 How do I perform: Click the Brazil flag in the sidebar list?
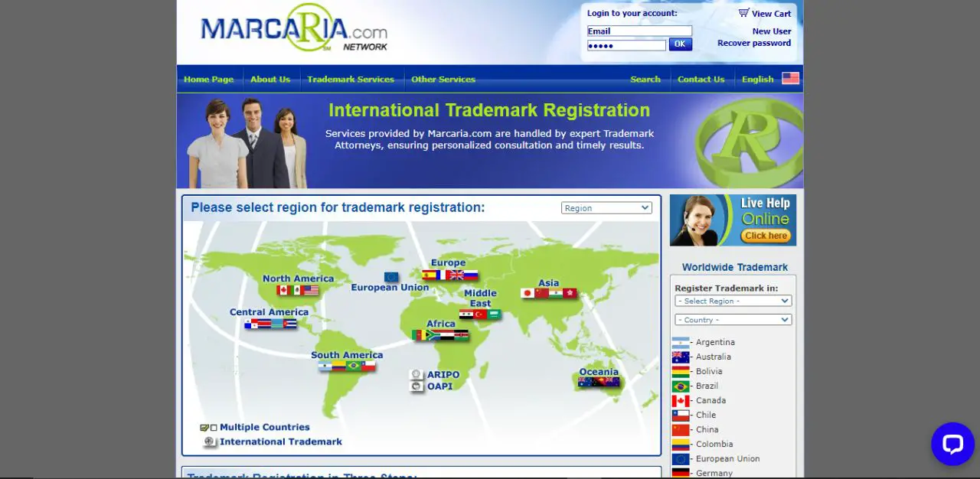(681, 386)
